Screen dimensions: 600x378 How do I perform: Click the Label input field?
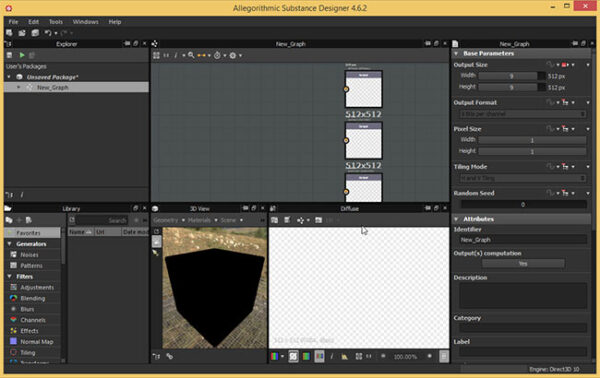[523, 352]
